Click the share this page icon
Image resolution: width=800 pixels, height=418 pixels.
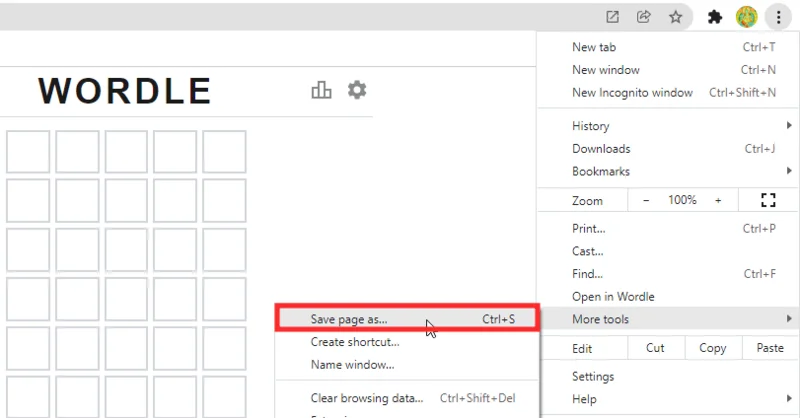(644, 17)
